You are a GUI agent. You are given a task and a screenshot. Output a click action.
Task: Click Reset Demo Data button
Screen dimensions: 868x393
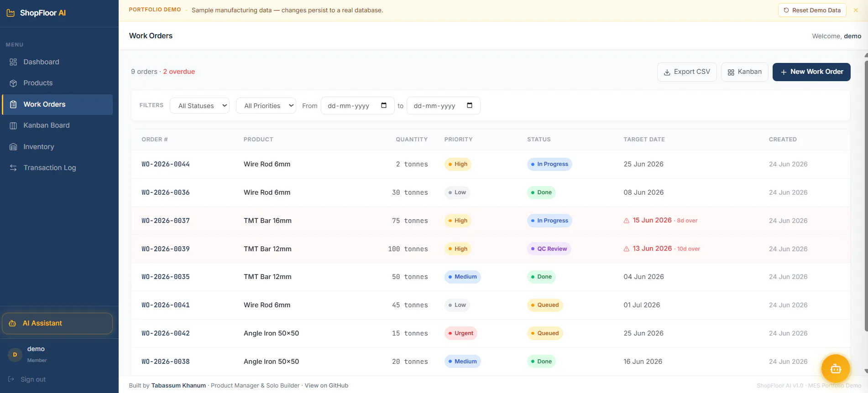(x=812, y=10)
